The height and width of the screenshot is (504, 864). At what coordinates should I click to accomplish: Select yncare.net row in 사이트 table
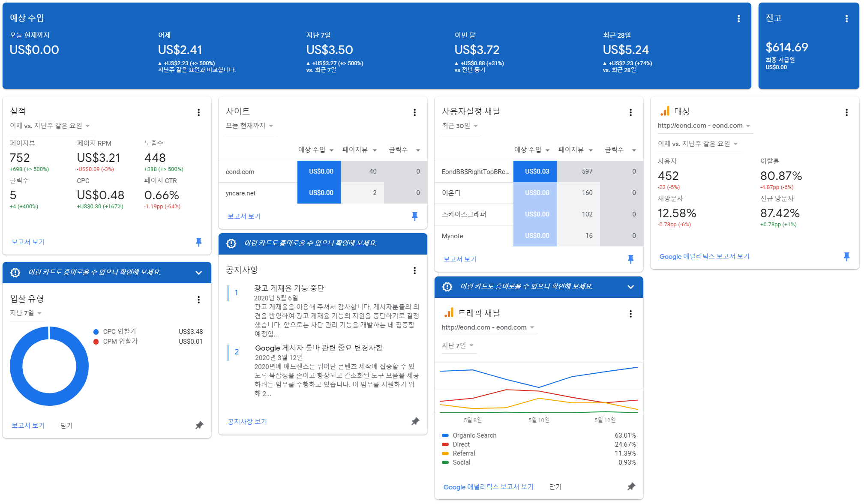(323, 193)
